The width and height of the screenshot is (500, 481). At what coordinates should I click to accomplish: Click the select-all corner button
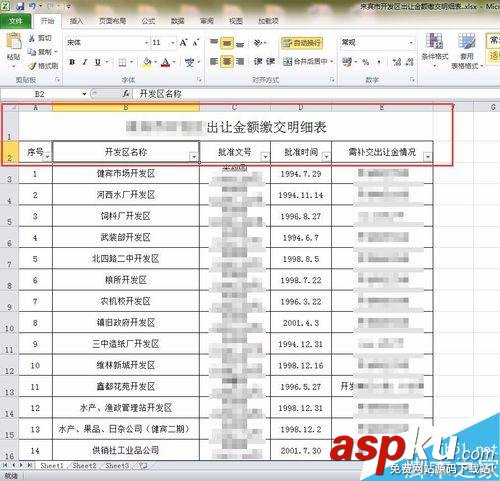pyautogui.click(x=9, y=107)
